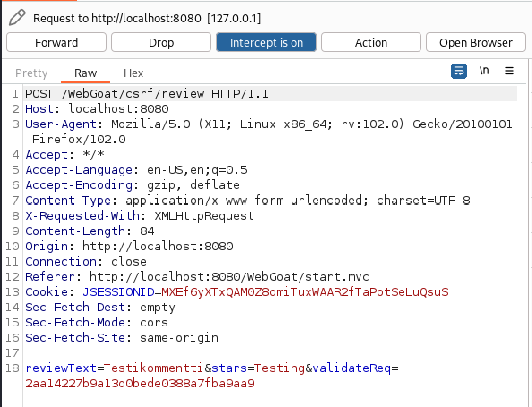The image size is (532, 407).
Task: Switch to the Hex view tab
Action: [x=133, y=73]
